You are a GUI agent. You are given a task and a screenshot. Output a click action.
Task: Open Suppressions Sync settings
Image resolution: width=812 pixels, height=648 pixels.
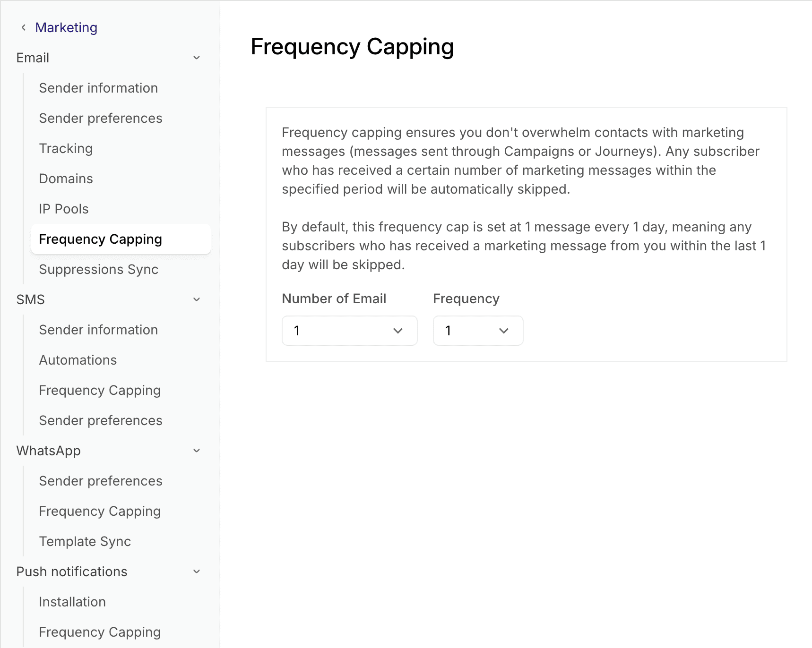(98, 270)
